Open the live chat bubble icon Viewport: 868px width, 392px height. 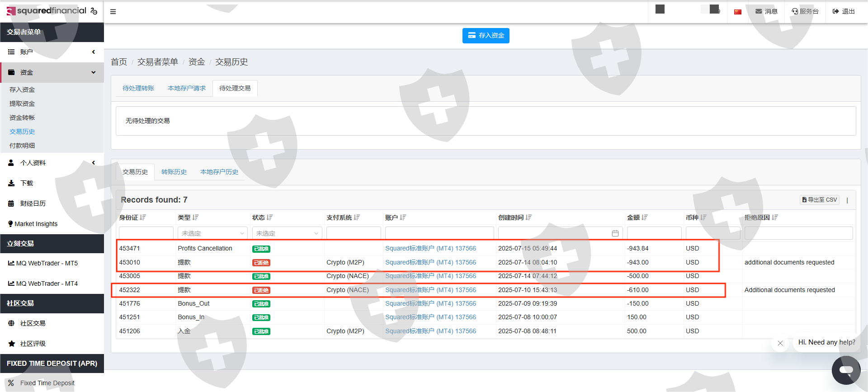pyautogui.click(x=846, y=370)
